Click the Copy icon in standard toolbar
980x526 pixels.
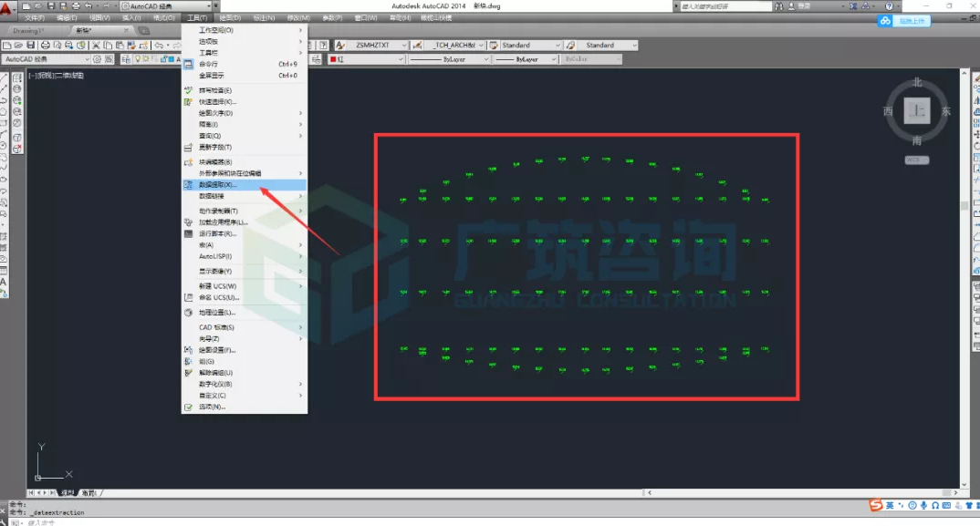click(108, 45)
